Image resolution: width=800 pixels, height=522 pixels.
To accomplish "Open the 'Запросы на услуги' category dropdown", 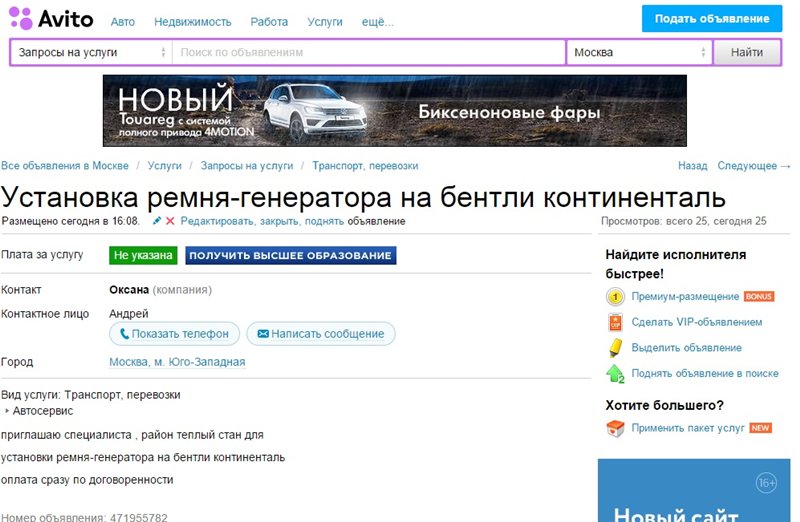I will click(x=91, y=52).
